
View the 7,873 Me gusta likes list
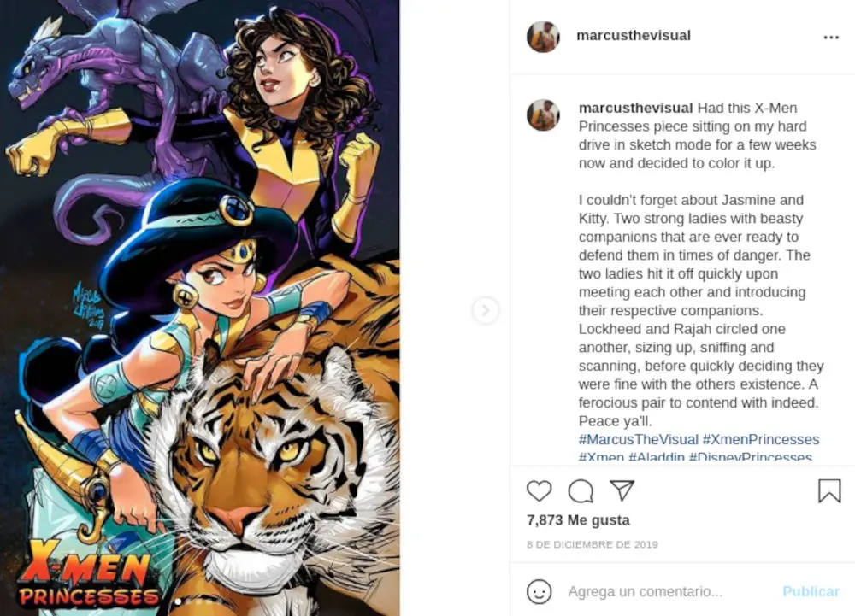point(578,519)
